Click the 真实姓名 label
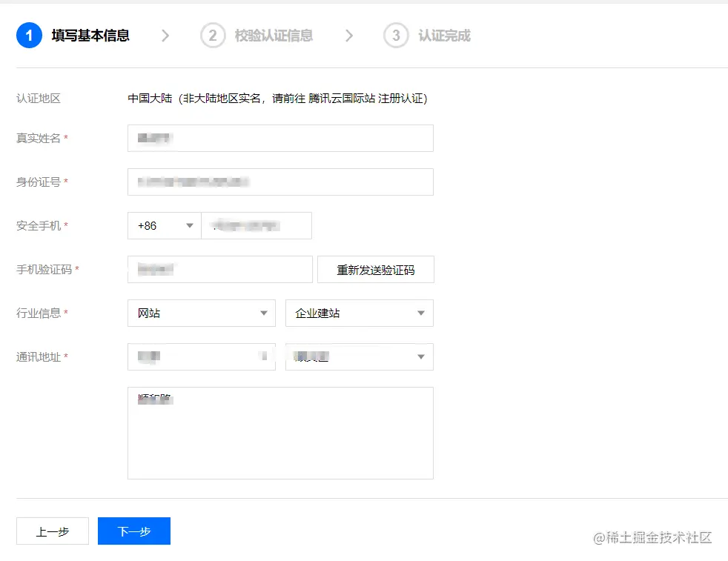The width and height of the screenshot is (728, 561). (x=39, y=139)
